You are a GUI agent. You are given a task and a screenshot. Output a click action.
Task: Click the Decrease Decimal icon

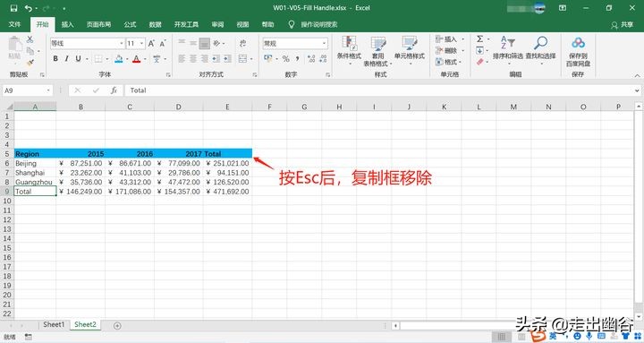coord(323,59)
